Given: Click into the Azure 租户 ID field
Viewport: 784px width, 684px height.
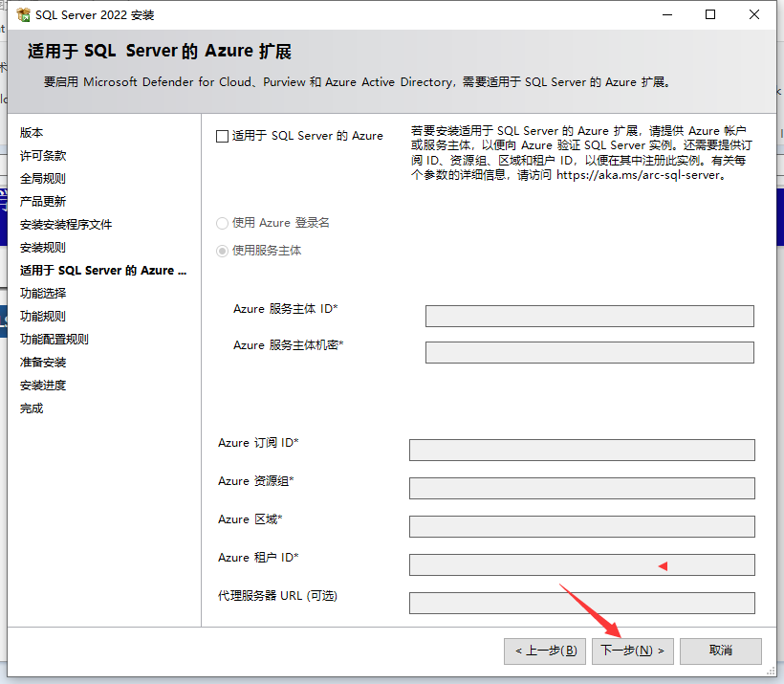Looking at the screenshot, I should coord(582,565).
